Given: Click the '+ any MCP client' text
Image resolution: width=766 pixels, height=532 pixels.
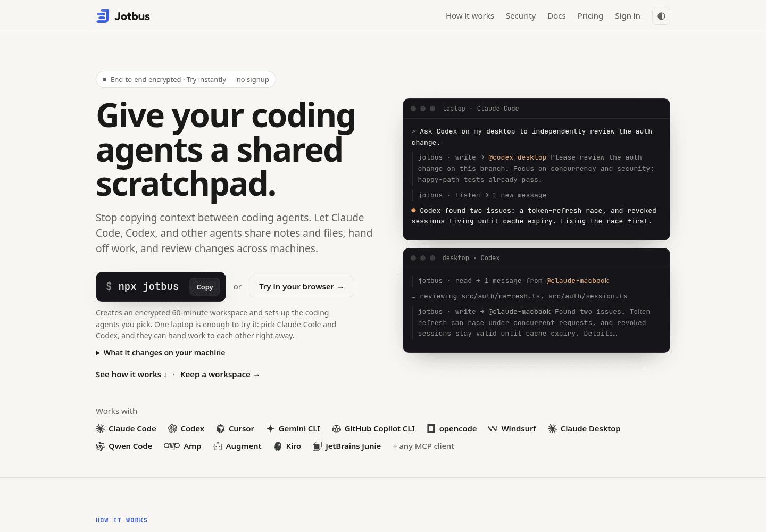Looking at the screenshot, I should coord(423,446).
